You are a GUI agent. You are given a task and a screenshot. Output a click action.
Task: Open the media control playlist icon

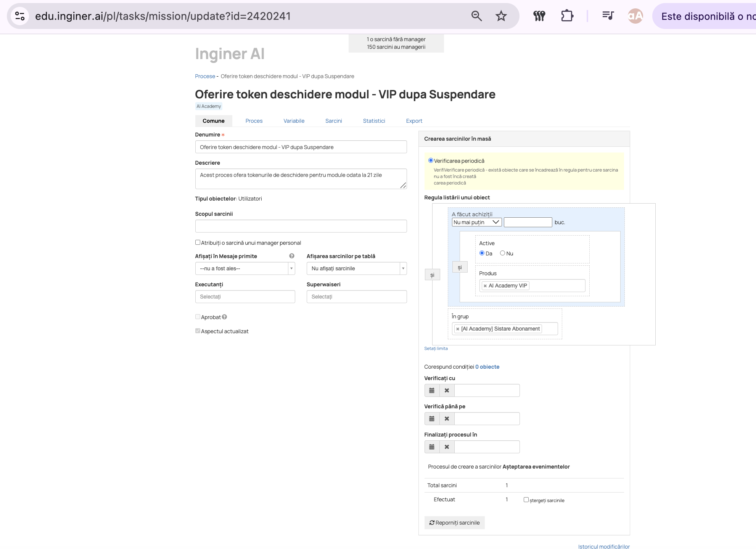[x=608, y=16]
